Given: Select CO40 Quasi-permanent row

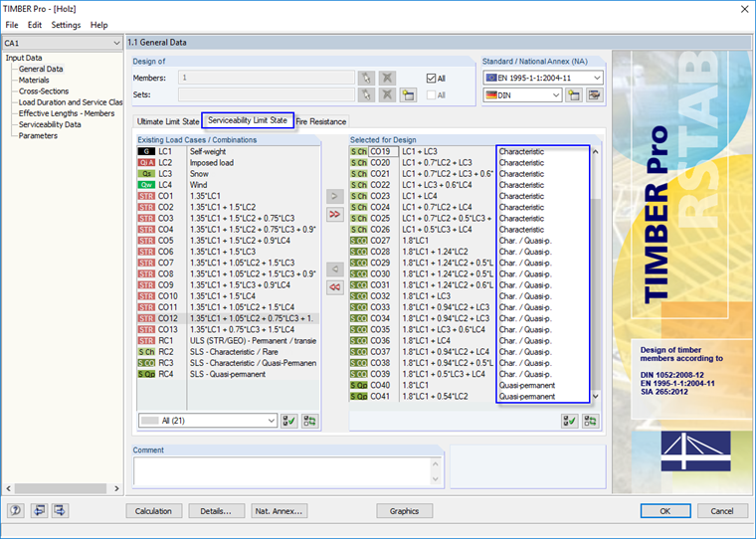Looking at the screenshot, I should [x=471, y=385].
